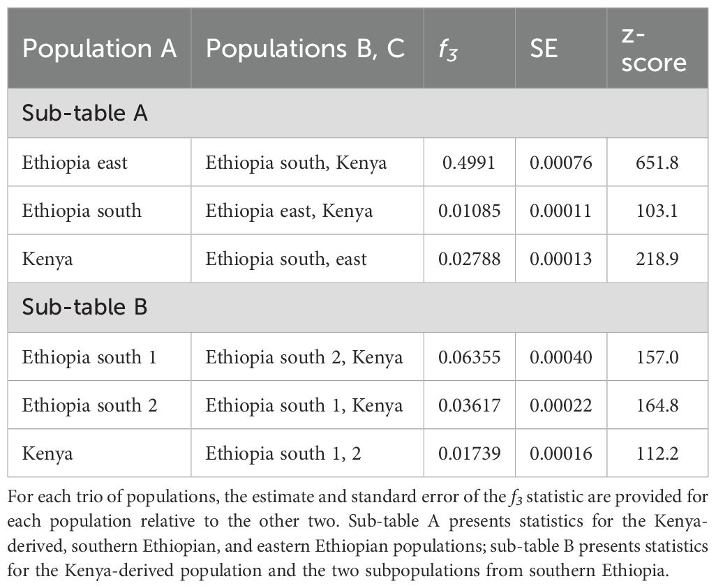Click the Sub-table A section row
Image resolution: width=716 pixels, height=588 pixels.
[357, 113]
